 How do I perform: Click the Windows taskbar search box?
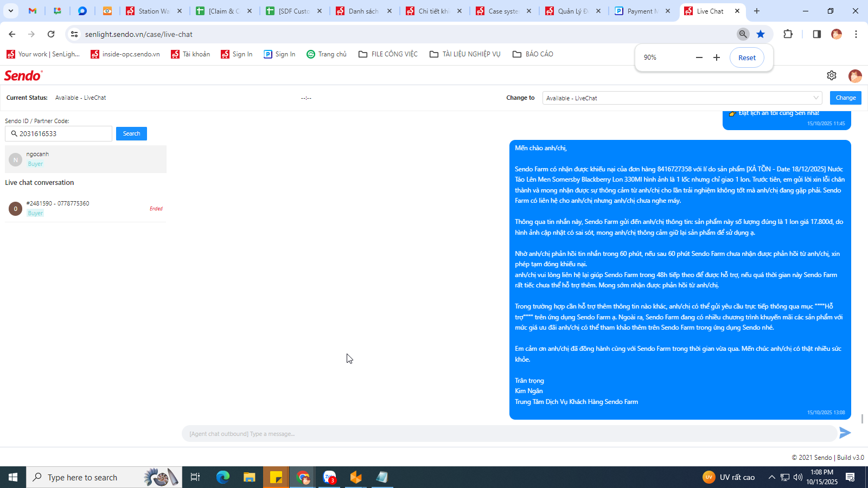pyautogui.click(x=104, y=477)
